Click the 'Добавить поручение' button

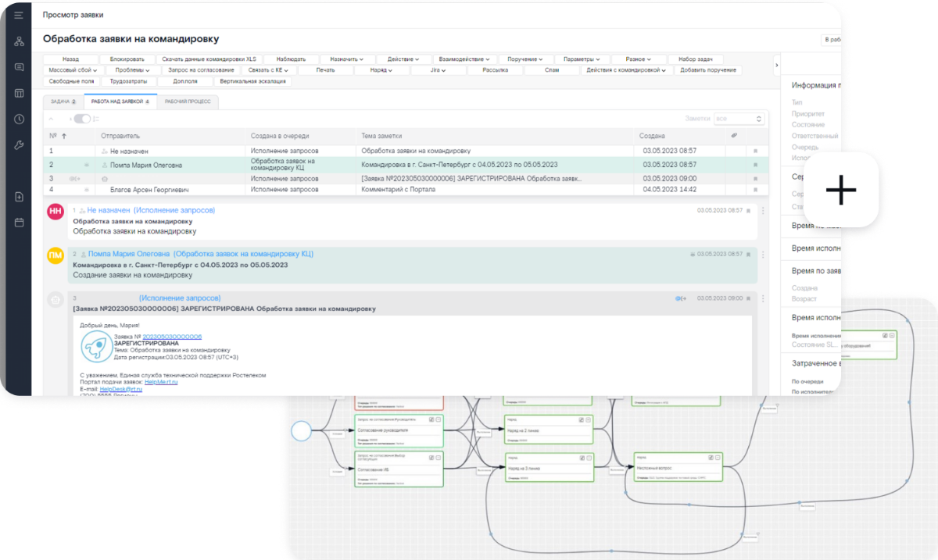pos(708,70)
